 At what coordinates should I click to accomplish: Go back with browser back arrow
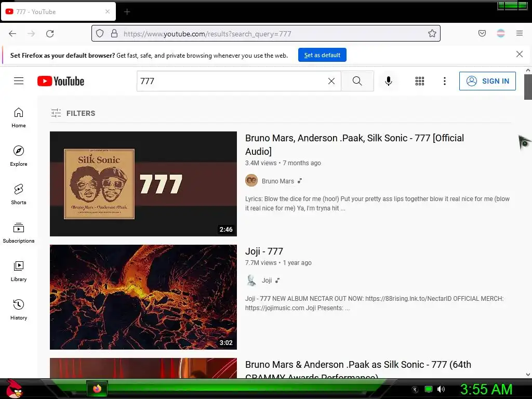(x=12, y=34)
